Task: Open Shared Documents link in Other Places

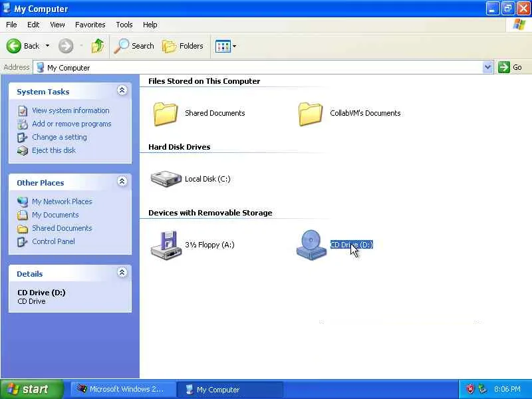Action: click(x=62, y=228)
